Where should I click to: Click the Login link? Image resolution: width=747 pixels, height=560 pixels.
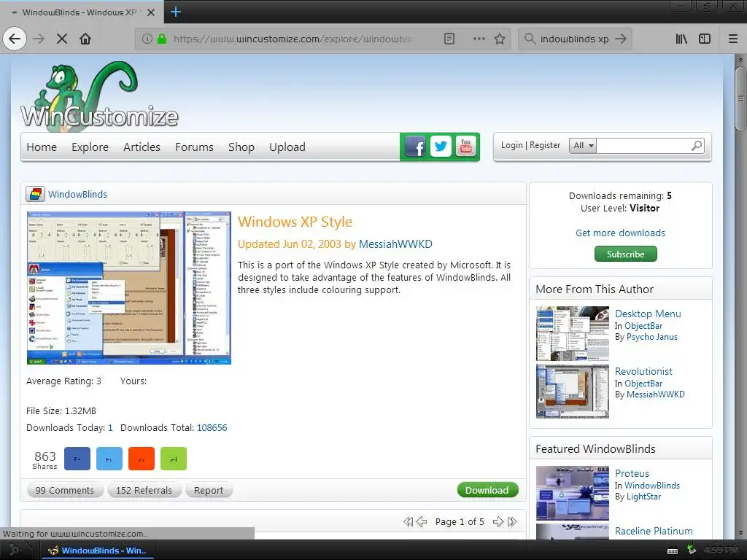(511, 145)
